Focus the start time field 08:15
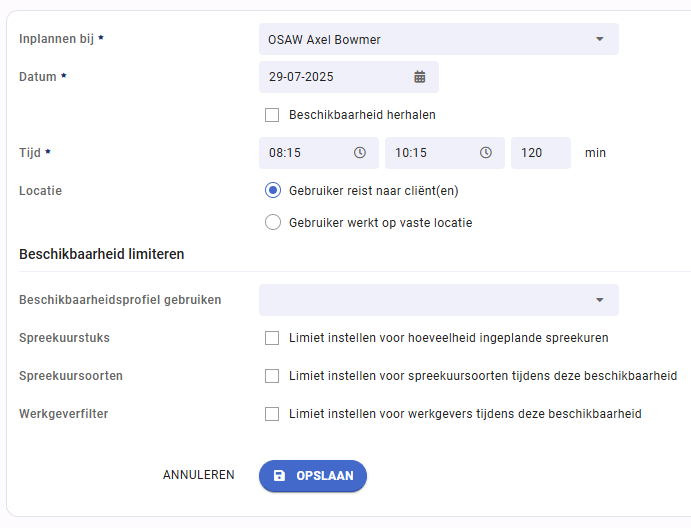This screenshot has height=528, width=691. point(319,153)
